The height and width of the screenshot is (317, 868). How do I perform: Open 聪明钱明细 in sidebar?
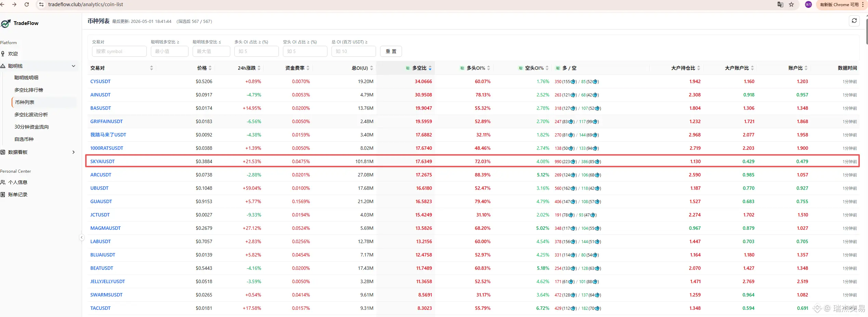(x=26, y=78)
